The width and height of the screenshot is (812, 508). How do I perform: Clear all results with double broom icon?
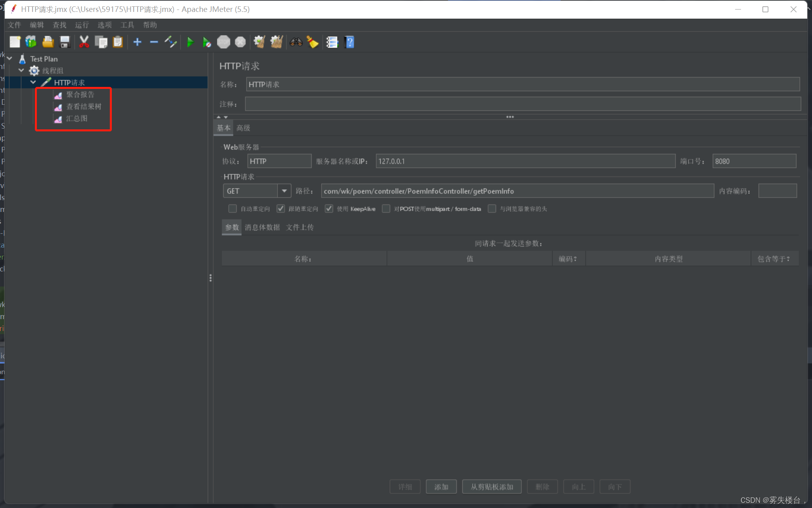coord(276,42)
